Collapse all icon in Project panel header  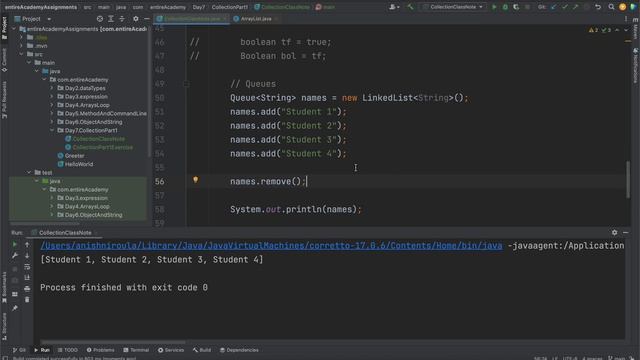pos(122,19)
